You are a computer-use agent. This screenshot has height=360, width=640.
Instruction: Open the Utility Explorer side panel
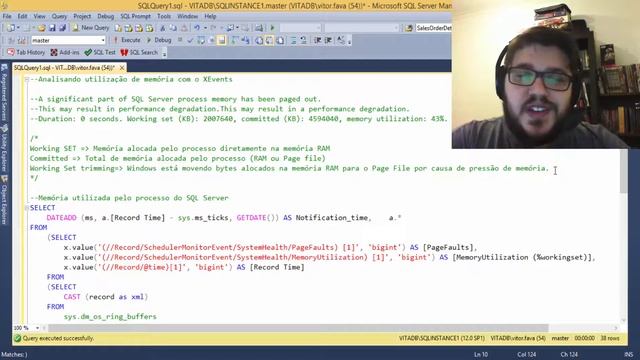[4, 148]
